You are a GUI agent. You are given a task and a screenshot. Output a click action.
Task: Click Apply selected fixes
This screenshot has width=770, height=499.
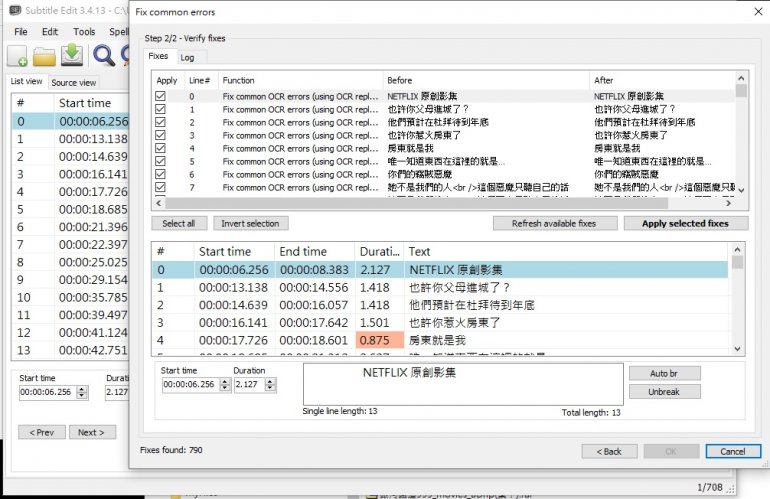coord(686,223)
